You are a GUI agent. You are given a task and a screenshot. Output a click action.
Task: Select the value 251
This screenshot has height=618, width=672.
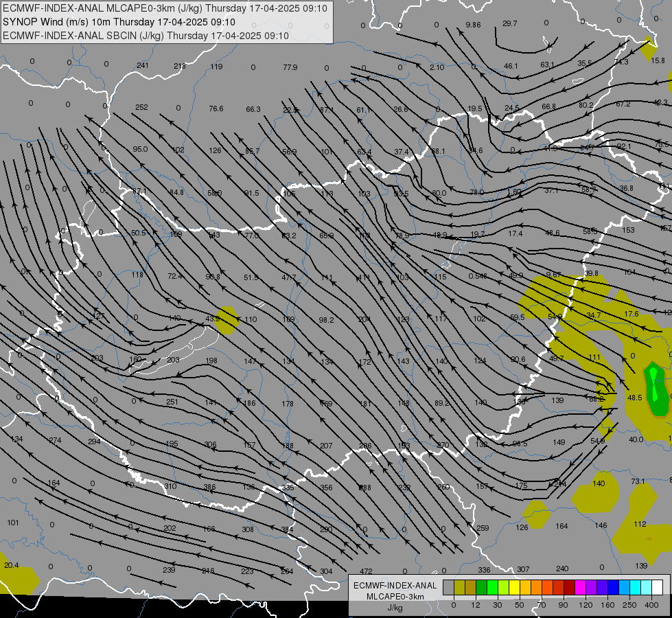click(x=172, y=402)
